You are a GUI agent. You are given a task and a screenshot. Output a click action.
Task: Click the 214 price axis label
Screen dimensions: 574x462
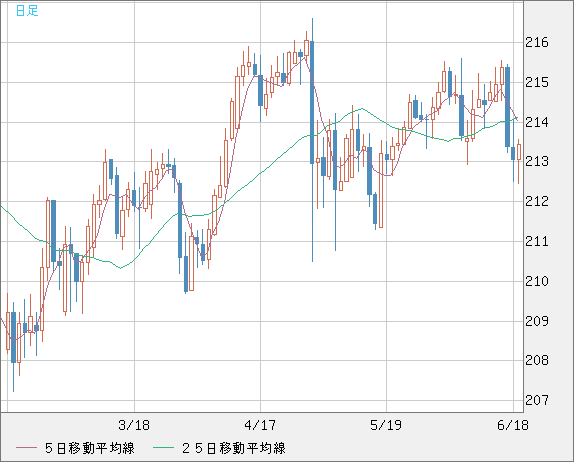[537, 122]
